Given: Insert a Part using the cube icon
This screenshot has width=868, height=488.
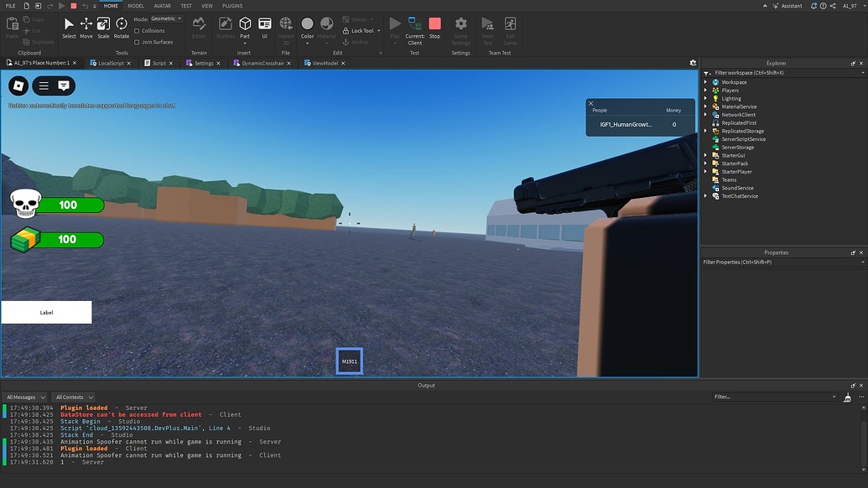Looking at the screenshot, I should point(245,23).
